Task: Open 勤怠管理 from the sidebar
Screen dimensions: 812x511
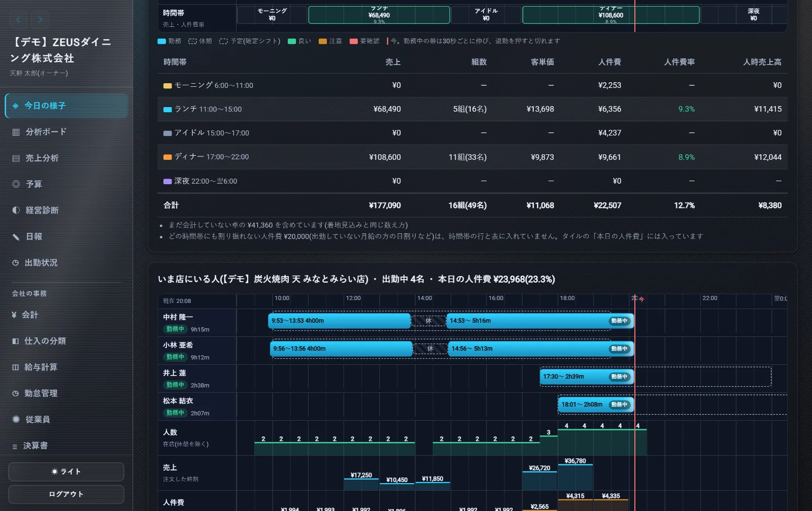Action: tap(66, 393)
